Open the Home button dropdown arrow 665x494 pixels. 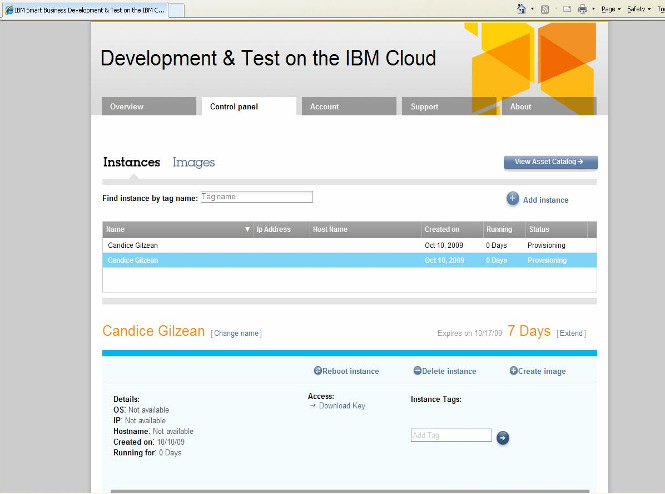point(532,9)
